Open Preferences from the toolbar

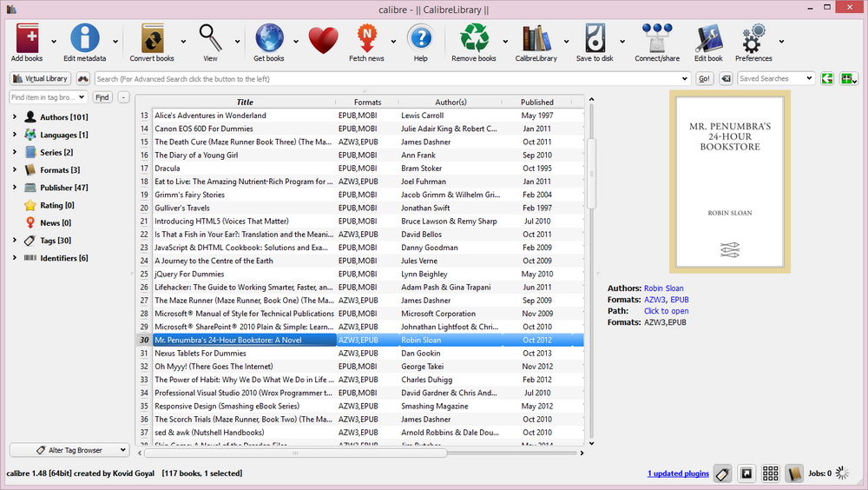pos(753,39)
